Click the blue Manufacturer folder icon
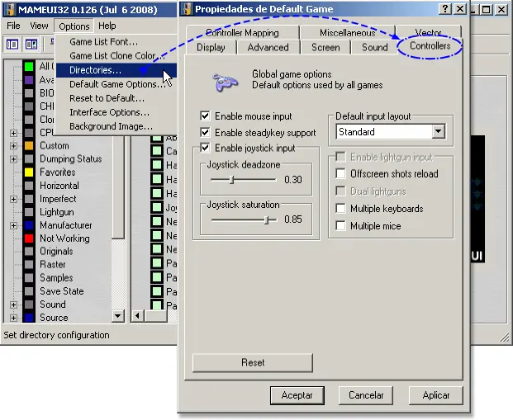This screenshot has height=420, width=513. (29, 225)
